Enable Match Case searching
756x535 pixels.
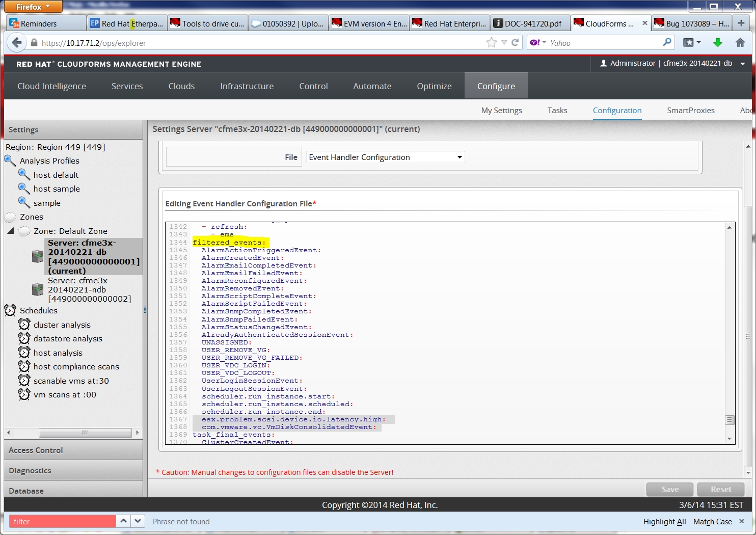[712, 521]
